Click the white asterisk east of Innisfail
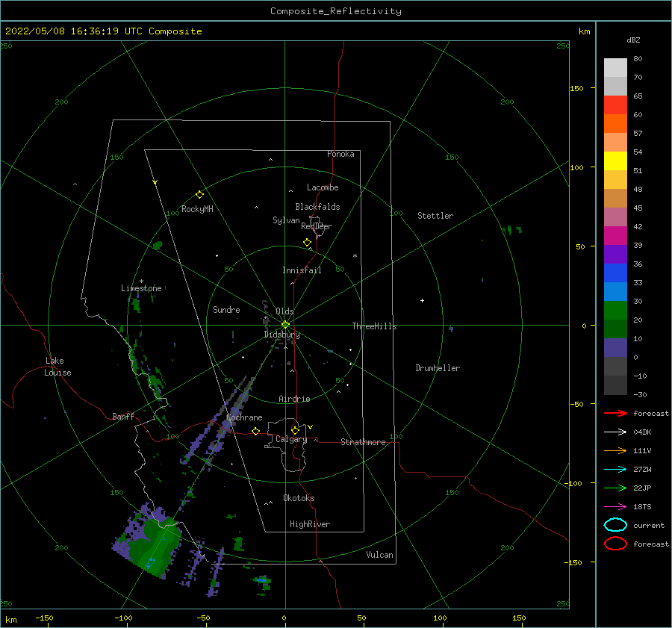 coord(355,256)
